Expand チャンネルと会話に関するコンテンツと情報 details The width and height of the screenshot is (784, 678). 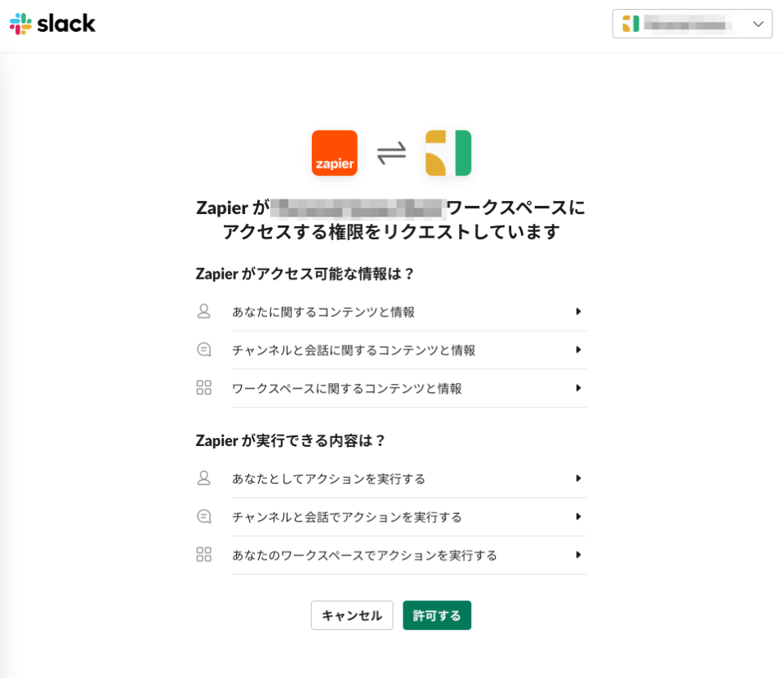click(x=579, y=350)
